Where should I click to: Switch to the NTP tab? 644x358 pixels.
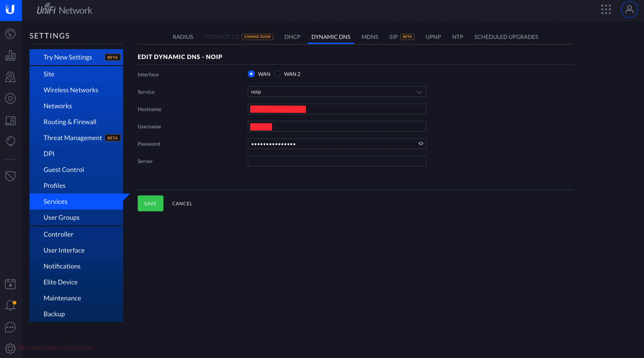(x=458, y=37)
